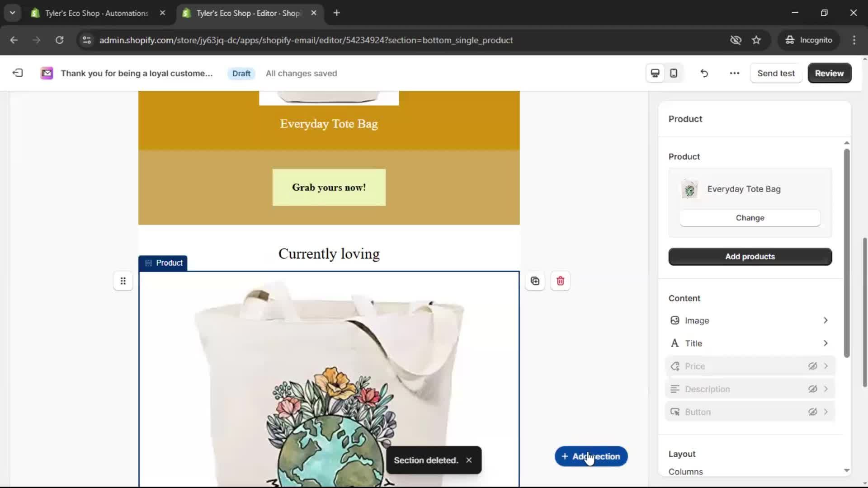The height and width of the screenshot is (488, 868).
Task: Click the Change product link
Action: click(x=749, y=217)
